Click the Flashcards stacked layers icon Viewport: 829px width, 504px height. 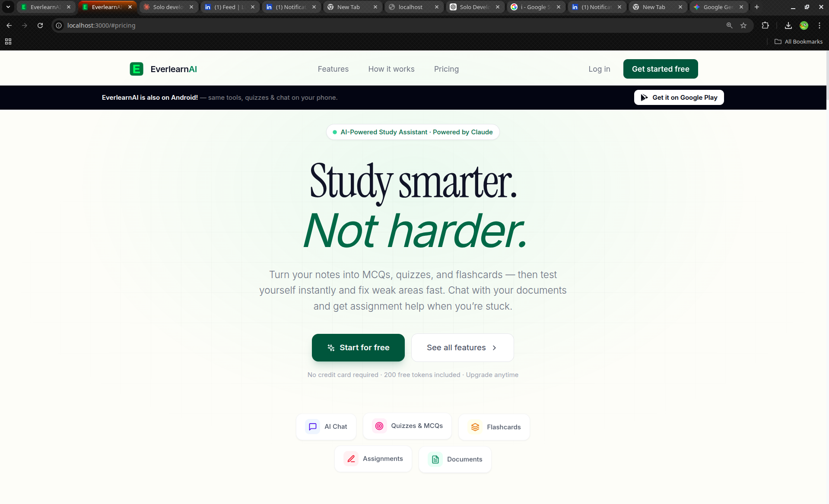click(475, 427)
